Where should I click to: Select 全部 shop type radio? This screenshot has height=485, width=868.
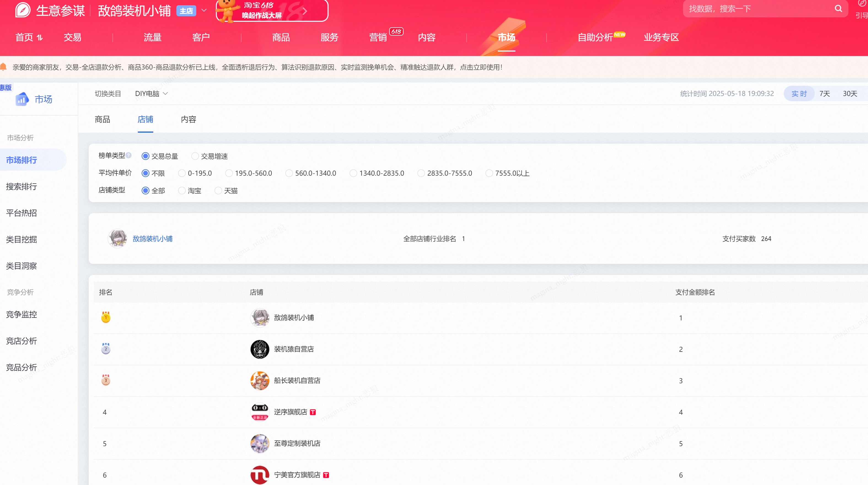pyautogui.click(x=145, y=191)
